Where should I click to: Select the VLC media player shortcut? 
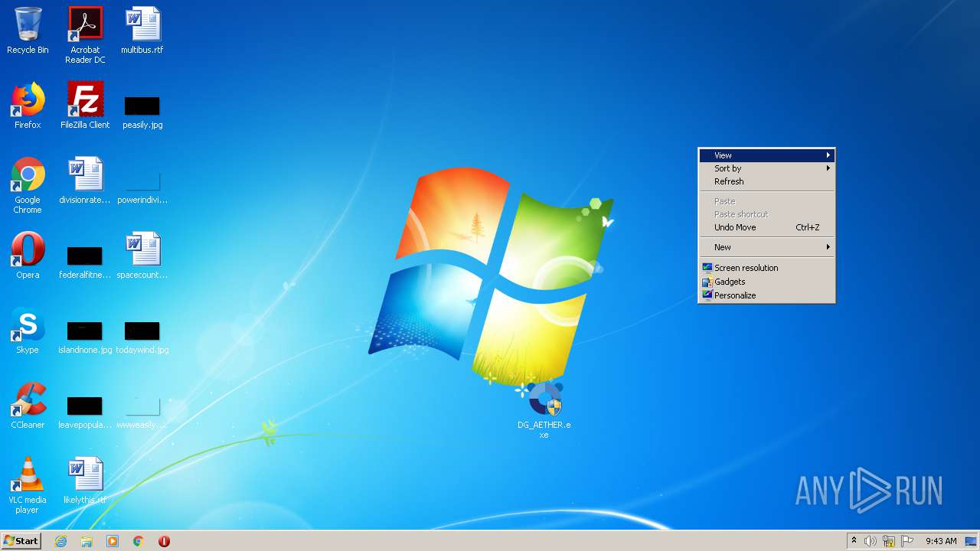pos(28,485)
